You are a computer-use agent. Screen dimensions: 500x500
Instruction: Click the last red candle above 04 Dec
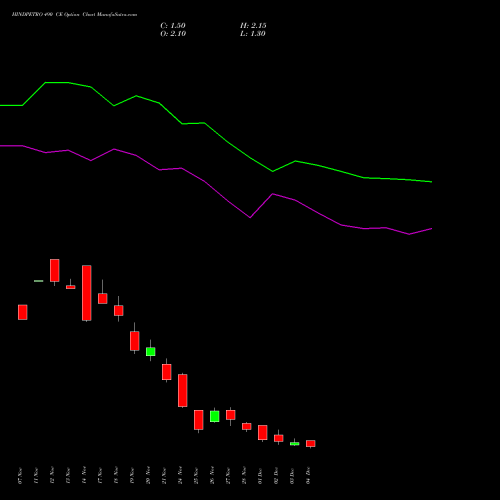point(311,443)
